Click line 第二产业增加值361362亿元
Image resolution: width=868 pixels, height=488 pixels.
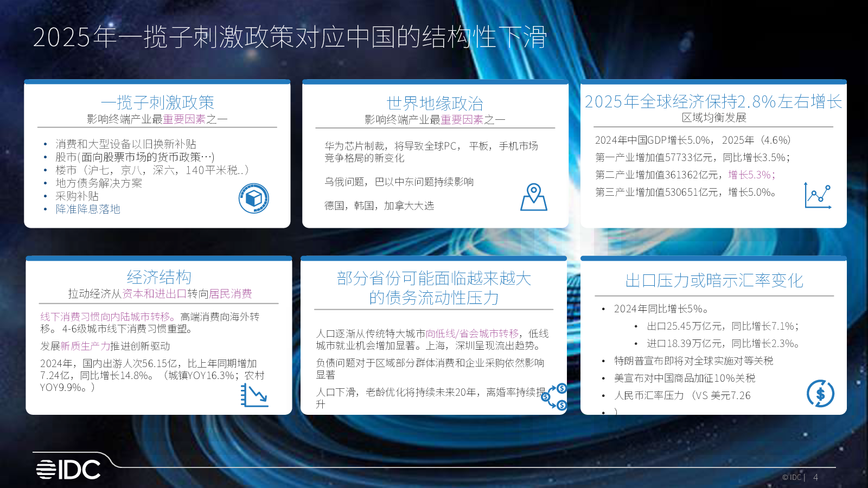[x=686, y=175]
